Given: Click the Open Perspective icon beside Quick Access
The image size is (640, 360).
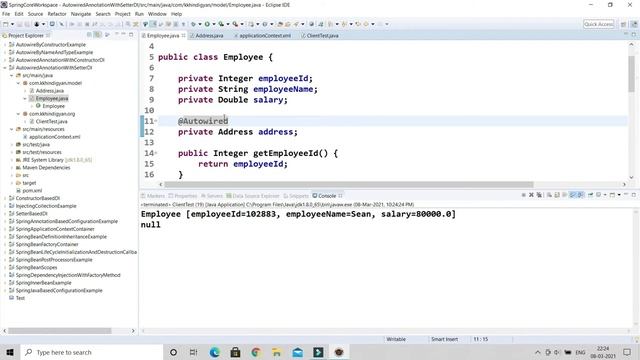Looking at the screenshot, I should 623,24.
